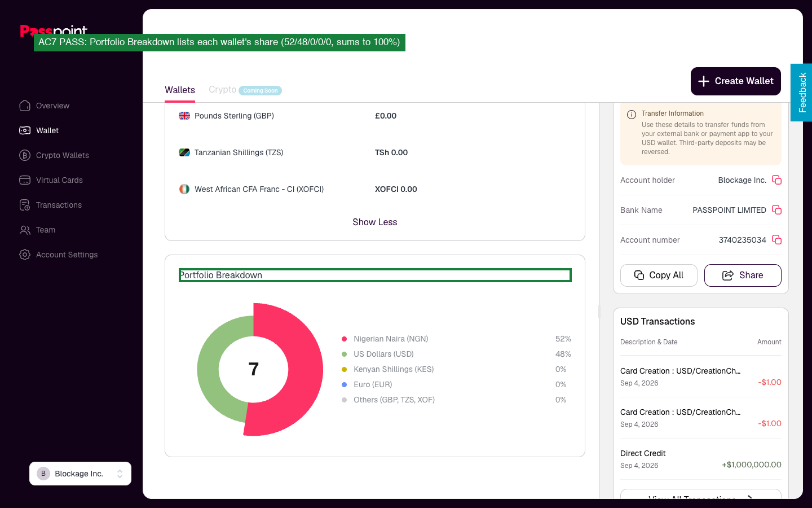Click the Create Wallet button
Viewport: 812px width, 508px height.
pyautogui.click(x=736, y=81)
